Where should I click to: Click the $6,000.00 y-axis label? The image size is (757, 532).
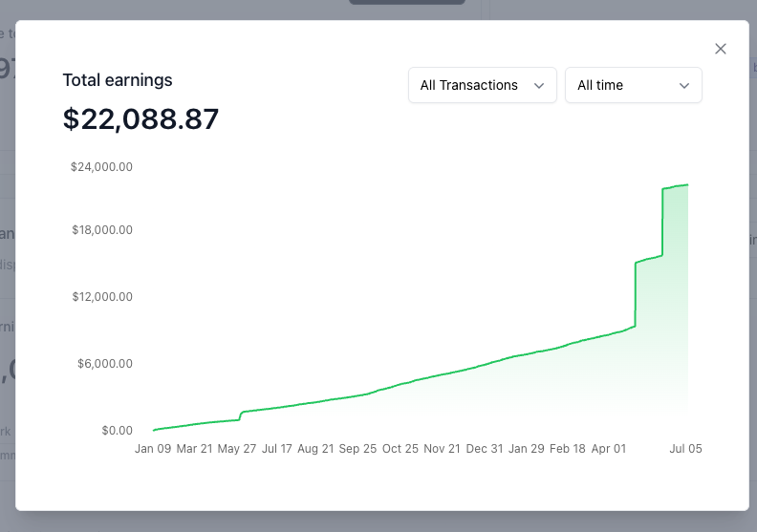tap(105, 364)
